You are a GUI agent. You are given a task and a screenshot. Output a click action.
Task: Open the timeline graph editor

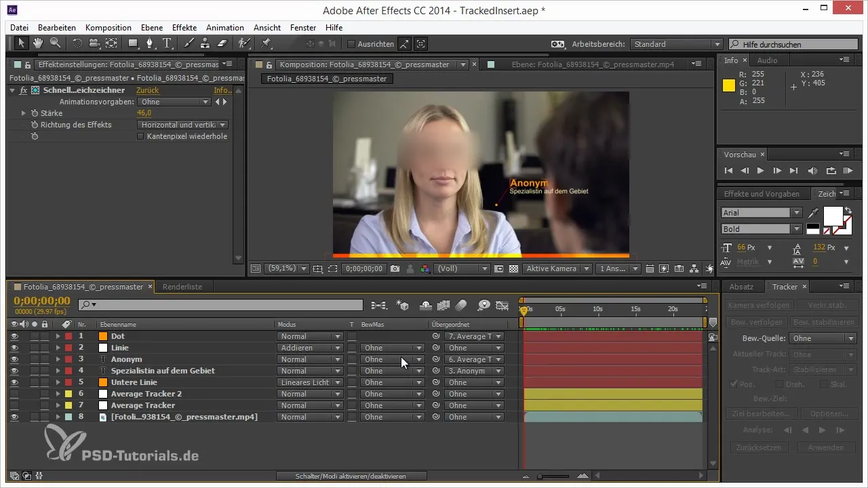tap(502, 305)
